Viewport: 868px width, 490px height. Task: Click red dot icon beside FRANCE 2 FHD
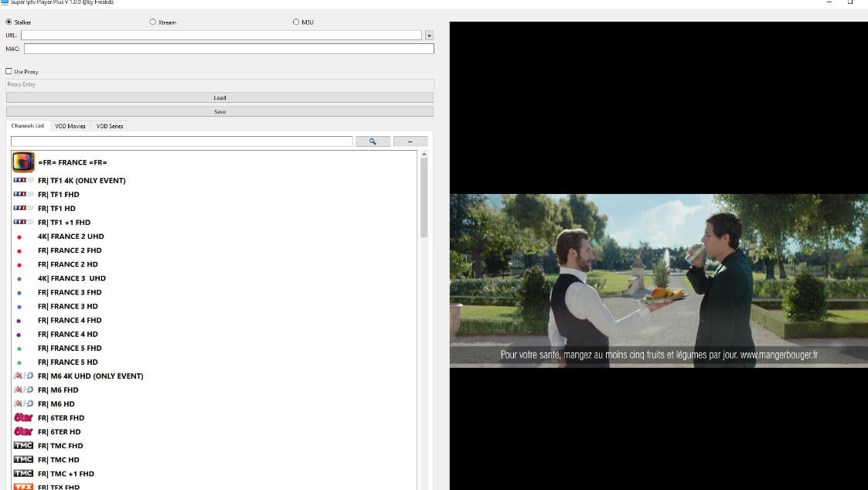coord(19,251)
